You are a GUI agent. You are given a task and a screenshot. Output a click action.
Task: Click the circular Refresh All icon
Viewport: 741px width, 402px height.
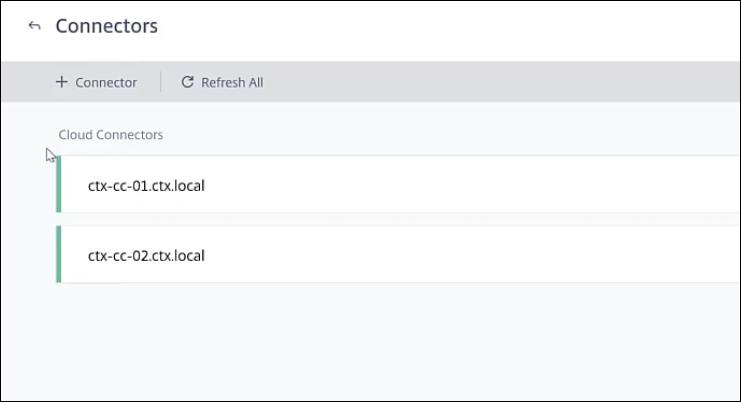click(x=187, y=82)
